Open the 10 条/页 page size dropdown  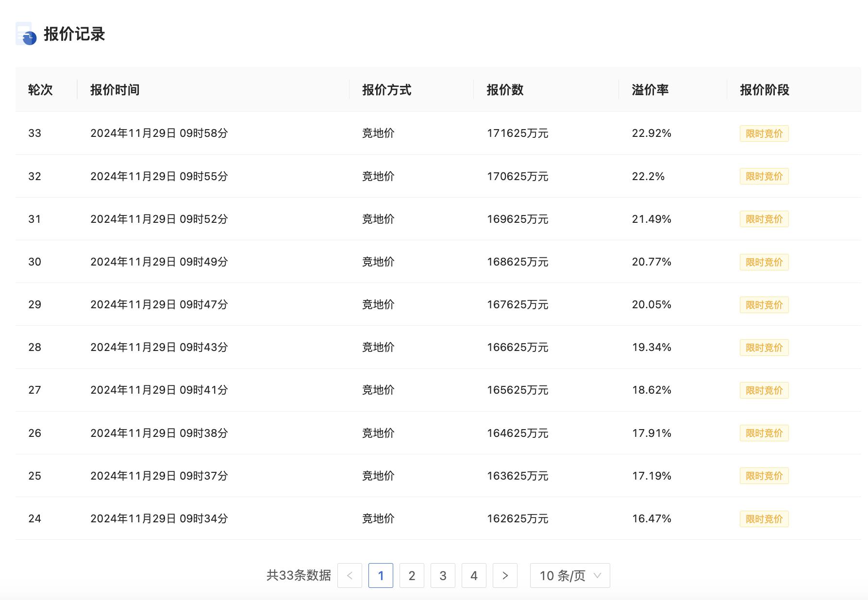pyautogui.click(x=570, y=575)
